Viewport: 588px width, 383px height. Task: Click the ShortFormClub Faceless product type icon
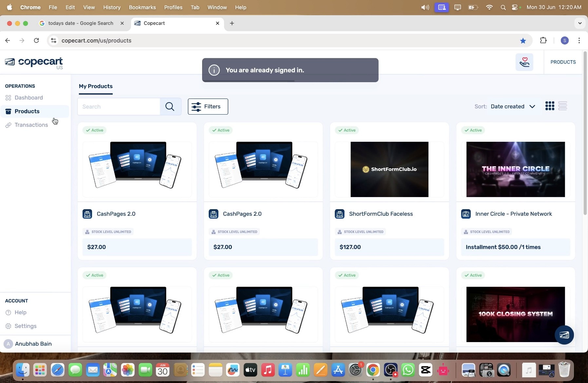click(340, 214)
